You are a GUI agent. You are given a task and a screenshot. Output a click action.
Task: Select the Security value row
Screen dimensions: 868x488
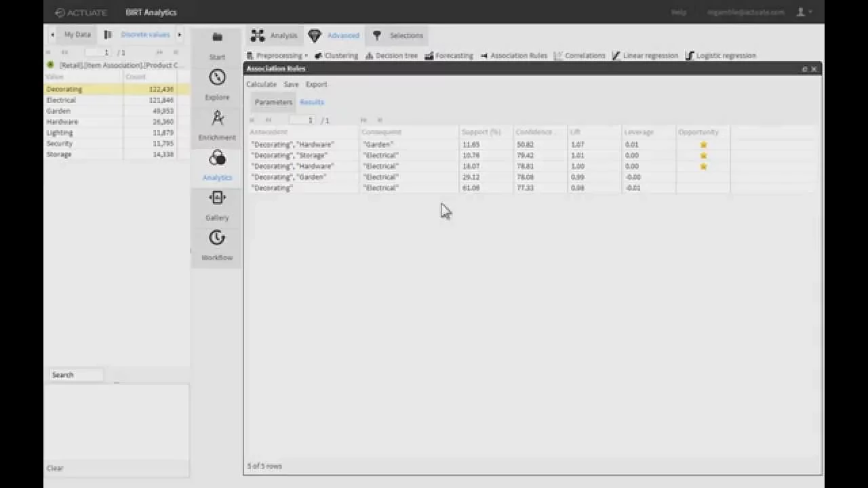(x=117, y=144)
